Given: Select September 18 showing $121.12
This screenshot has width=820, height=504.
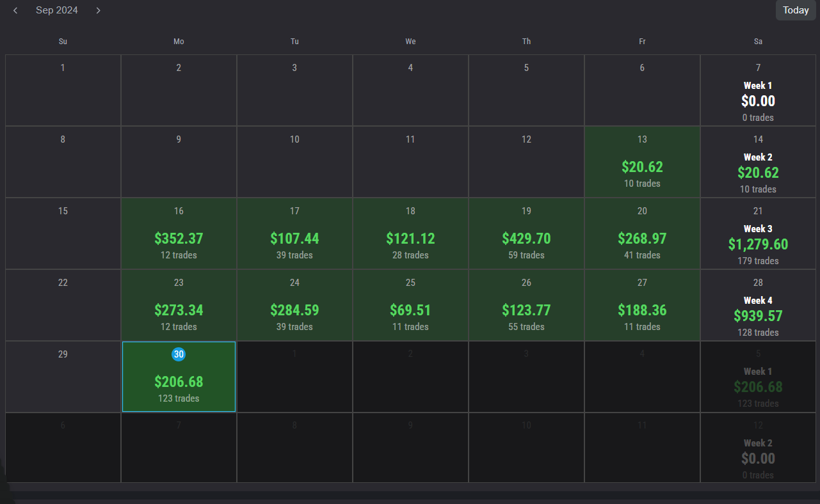Looking at the screenshot, I should tap(410, 233).
